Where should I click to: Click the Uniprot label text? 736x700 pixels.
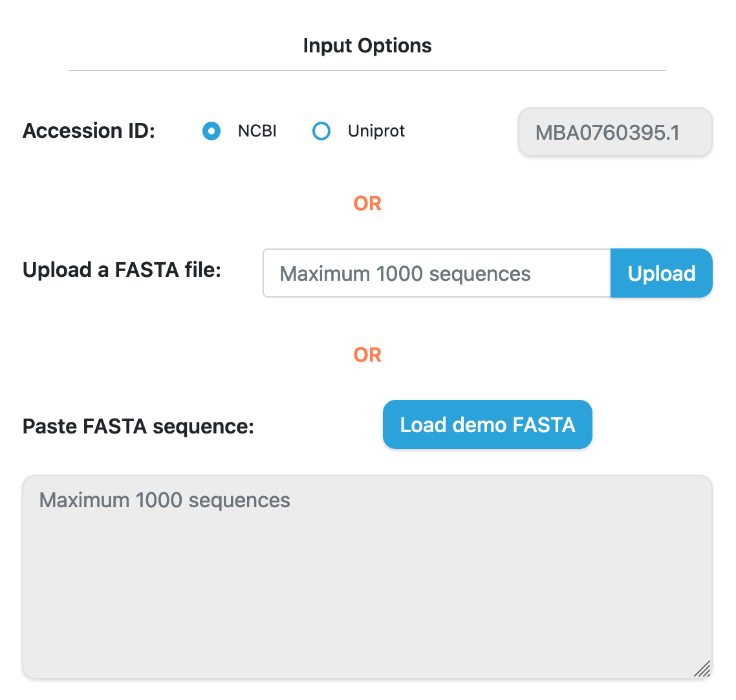point(376,131)
